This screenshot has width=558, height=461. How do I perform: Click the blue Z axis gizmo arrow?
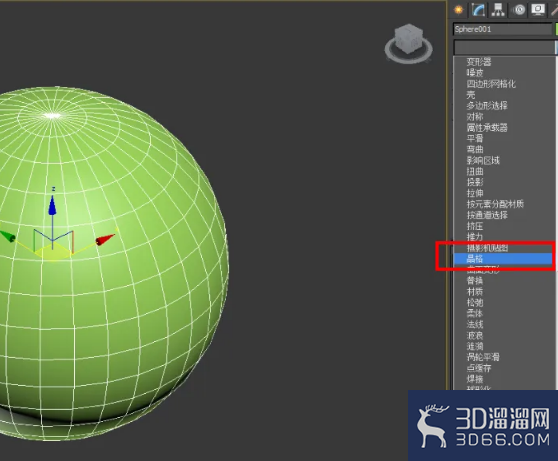pos(53,205)
